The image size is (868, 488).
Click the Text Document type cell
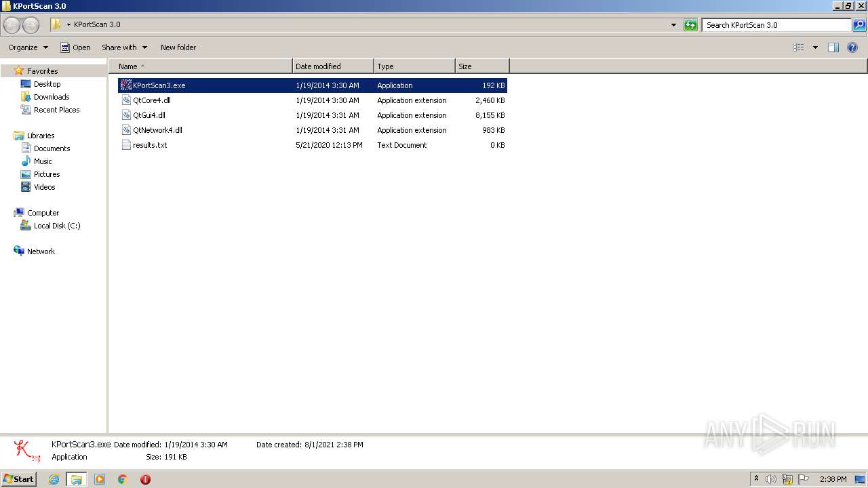(401, 145)
